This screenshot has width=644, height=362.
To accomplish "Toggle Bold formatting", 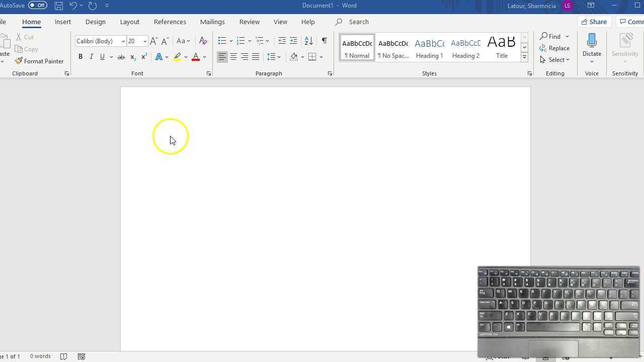I will [80, 57].
